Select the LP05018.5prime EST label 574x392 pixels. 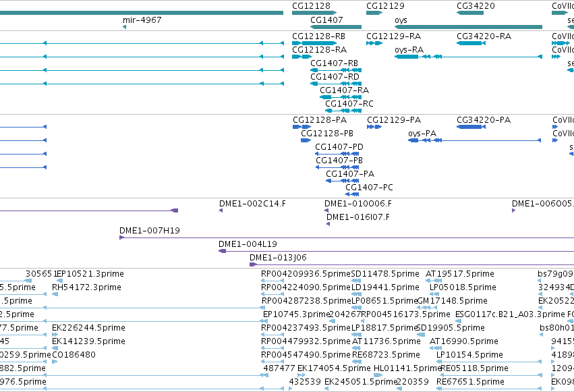(x=463, y=287)
